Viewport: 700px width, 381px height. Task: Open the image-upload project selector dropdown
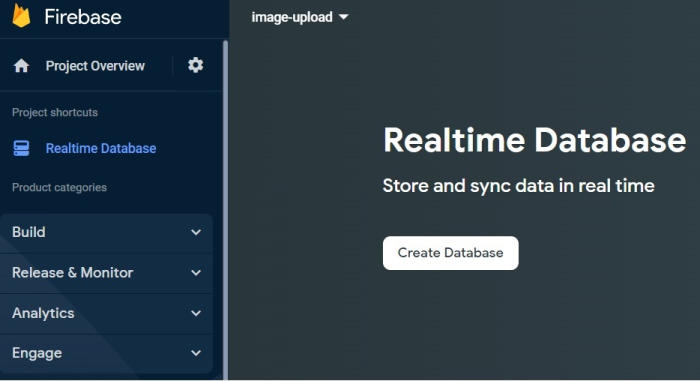coord(300,17)
